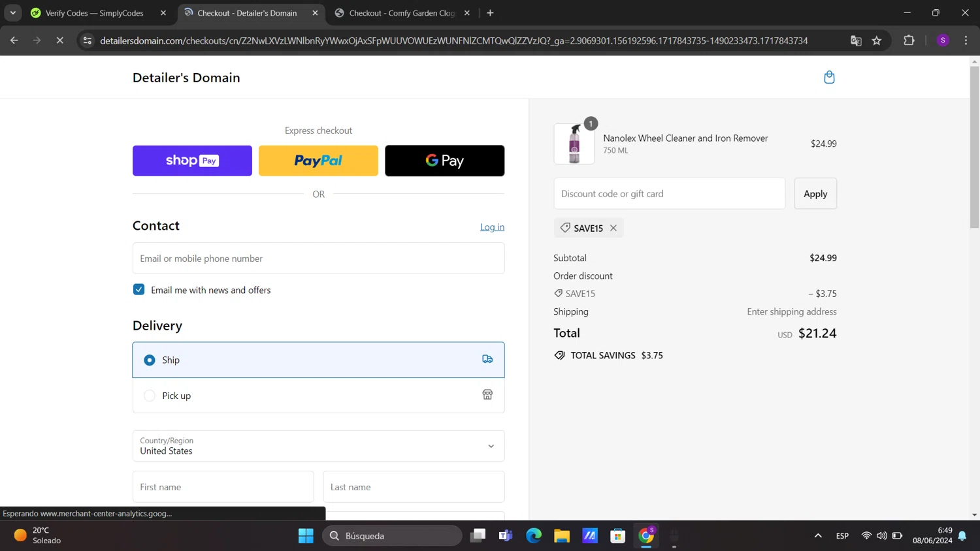The width and height of the screenshot is (980, 551).
Task: Click the Enter shipping address text
Action: [792, 312]
